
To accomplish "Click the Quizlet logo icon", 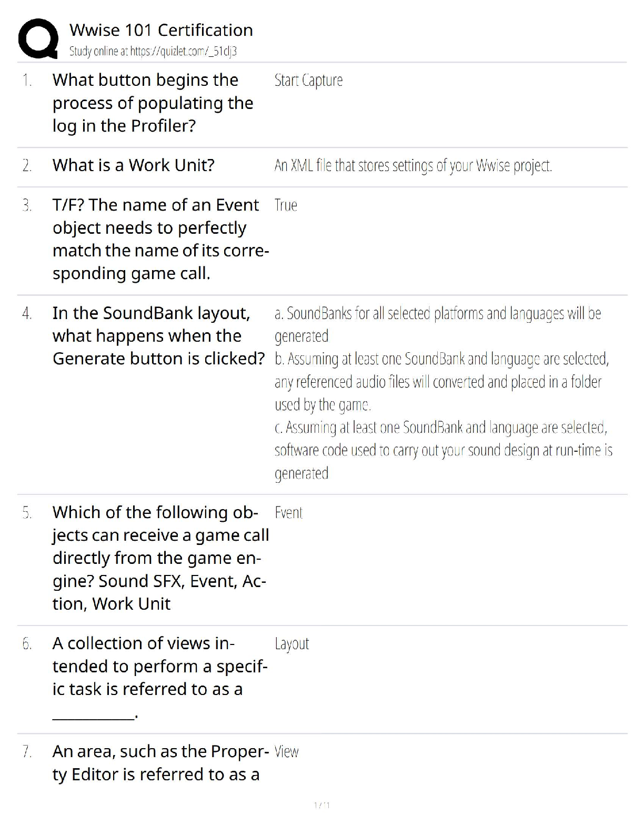I will [38, 38].
